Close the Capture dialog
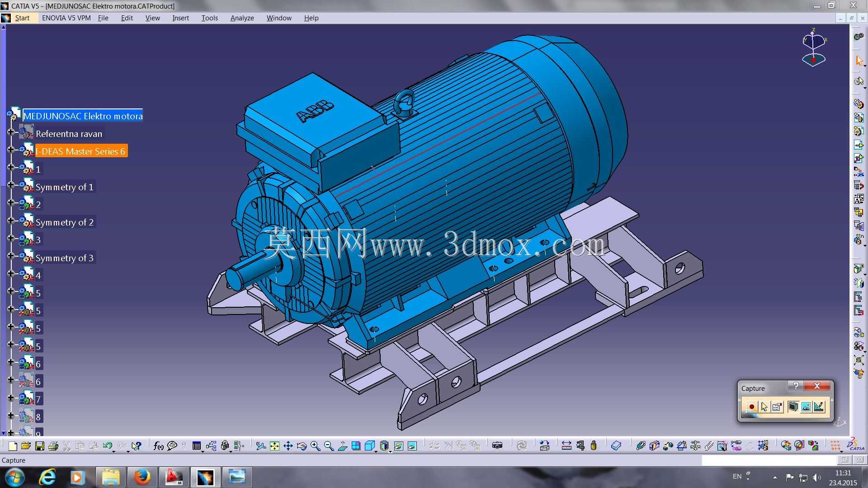868x488 pixels. point(817,386)
